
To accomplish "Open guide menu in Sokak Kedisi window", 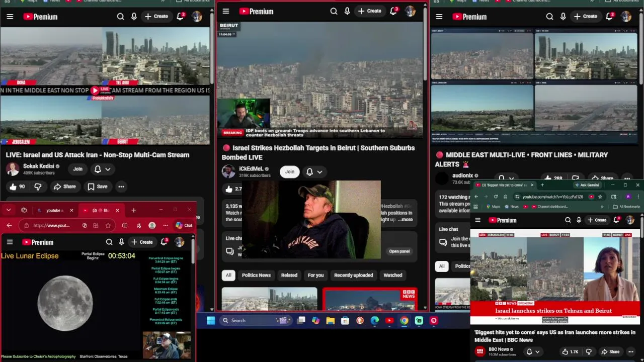I will click(10, 17).
